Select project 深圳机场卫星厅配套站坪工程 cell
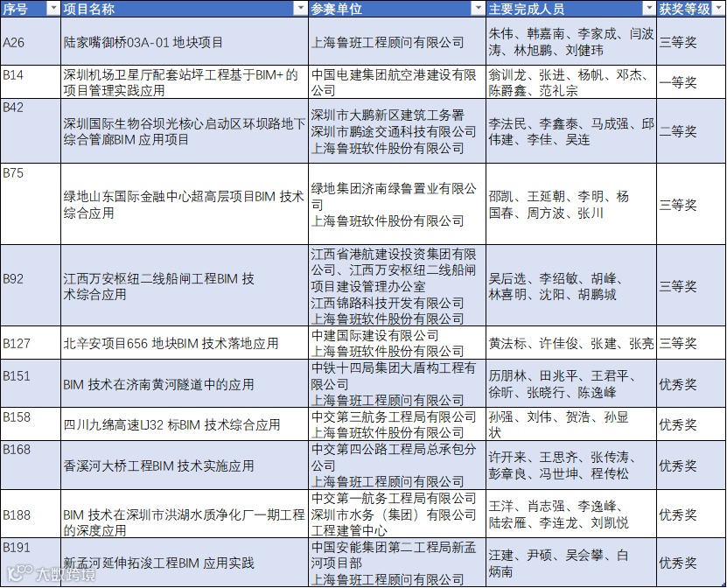The image size is (727, 588). point(185,81)
